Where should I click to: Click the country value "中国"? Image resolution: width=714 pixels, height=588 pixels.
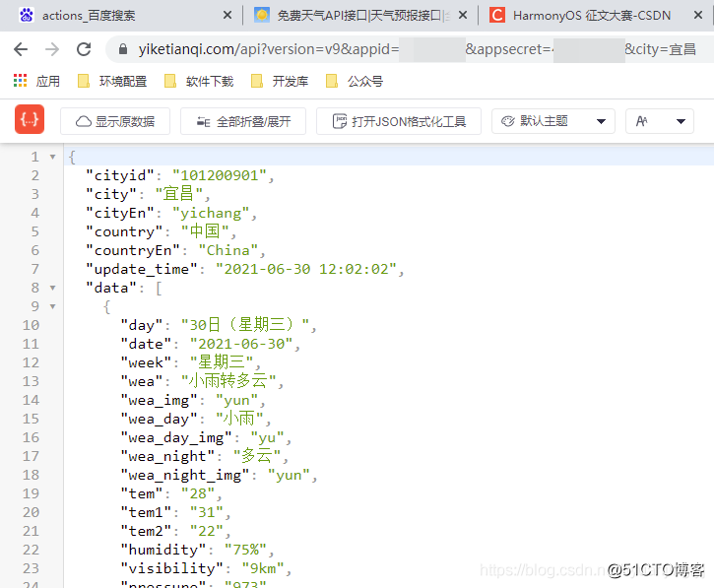pos(205,231)
